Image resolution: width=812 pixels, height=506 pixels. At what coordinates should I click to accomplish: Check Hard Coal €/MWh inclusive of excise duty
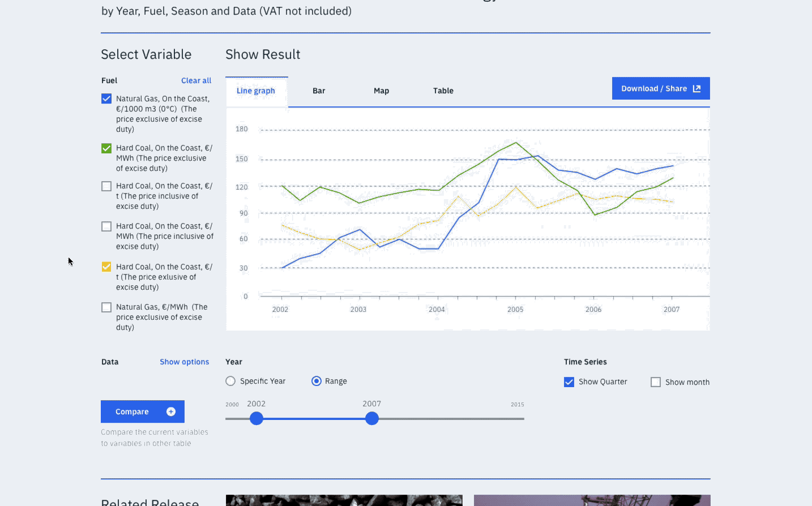106,226
